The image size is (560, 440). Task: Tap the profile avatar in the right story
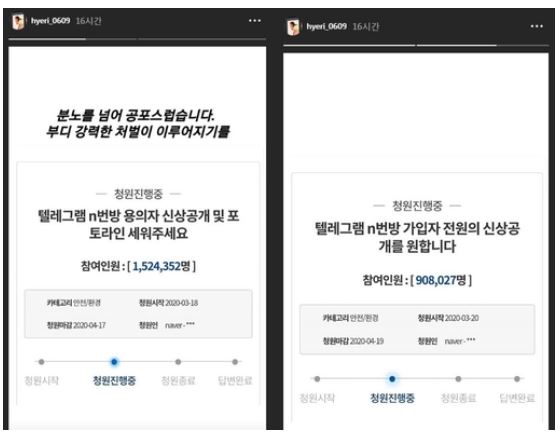tap(293, 27)
